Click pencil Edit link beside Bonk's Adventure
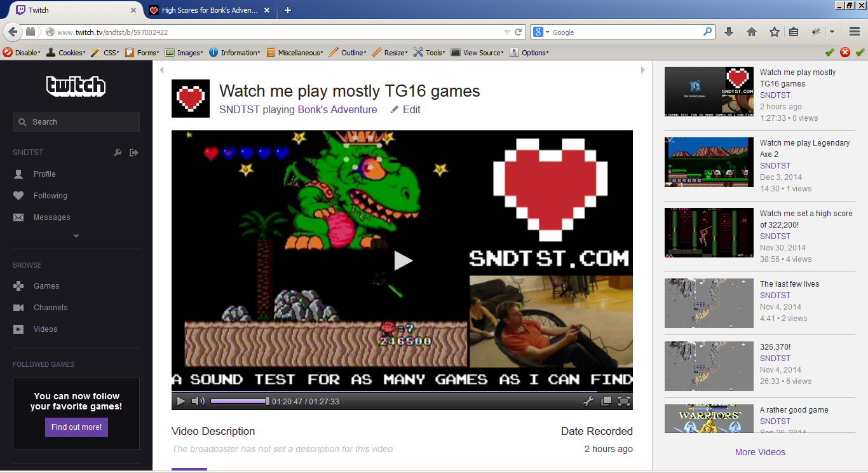The width and height of the screenshot is (868, 473). click(405, 109)
